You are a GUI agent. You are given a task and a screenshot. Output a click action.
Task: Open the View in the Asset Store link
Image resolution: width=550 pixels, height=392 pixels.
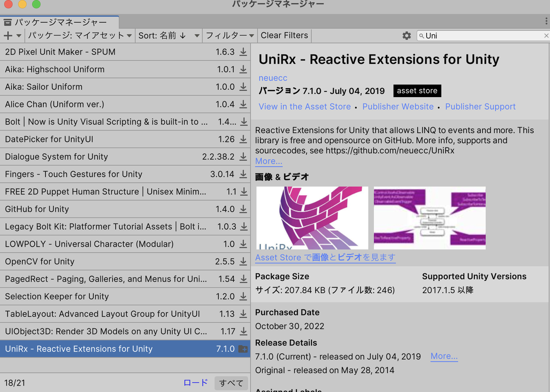305,106
